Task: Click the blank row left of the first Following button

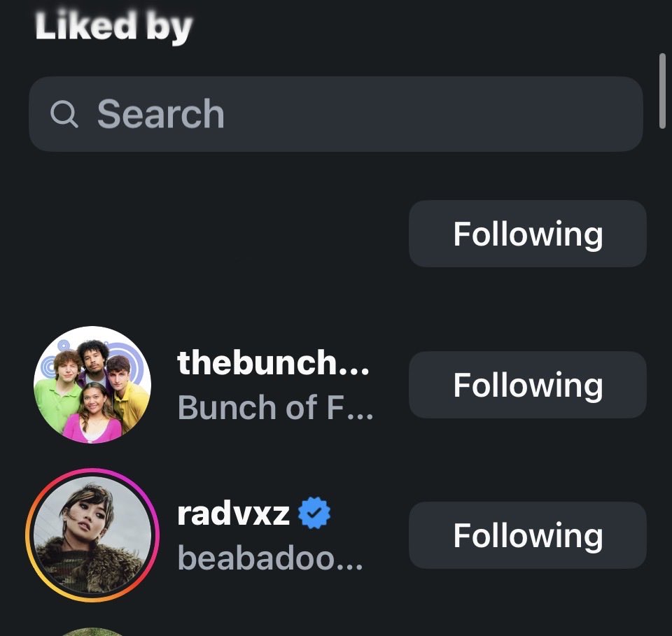Action: [214, 234]
